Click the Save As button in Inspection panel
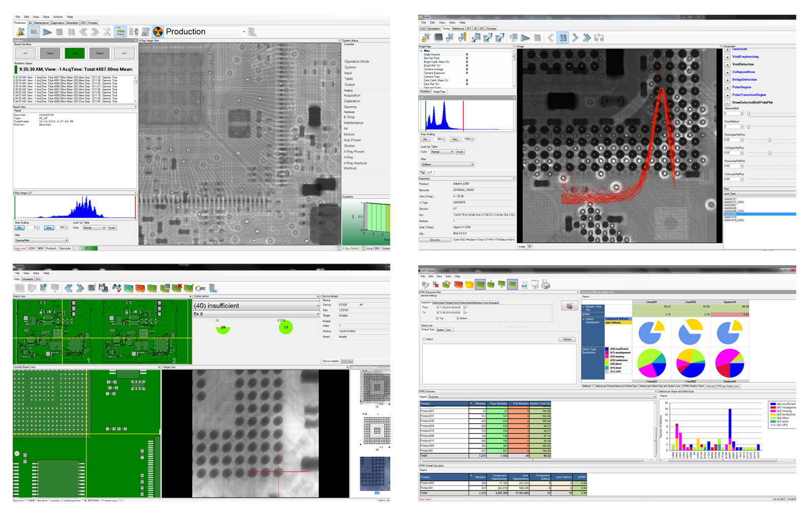The image size is (812, 508). point(434,240)
